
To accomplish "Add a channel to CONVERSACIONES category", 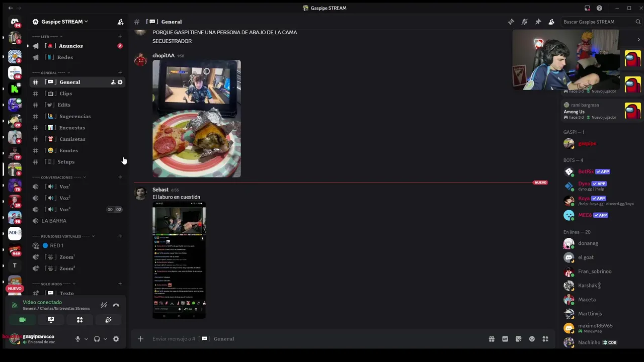I will click(x=120, y=177).
